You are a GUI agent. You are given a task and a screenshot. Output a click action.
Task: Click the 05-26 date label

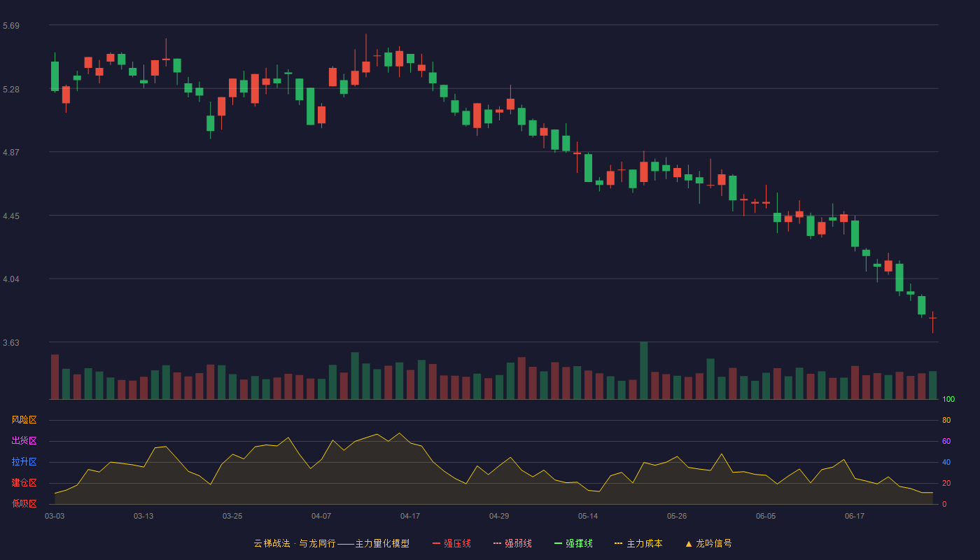(x=677, y=516)
